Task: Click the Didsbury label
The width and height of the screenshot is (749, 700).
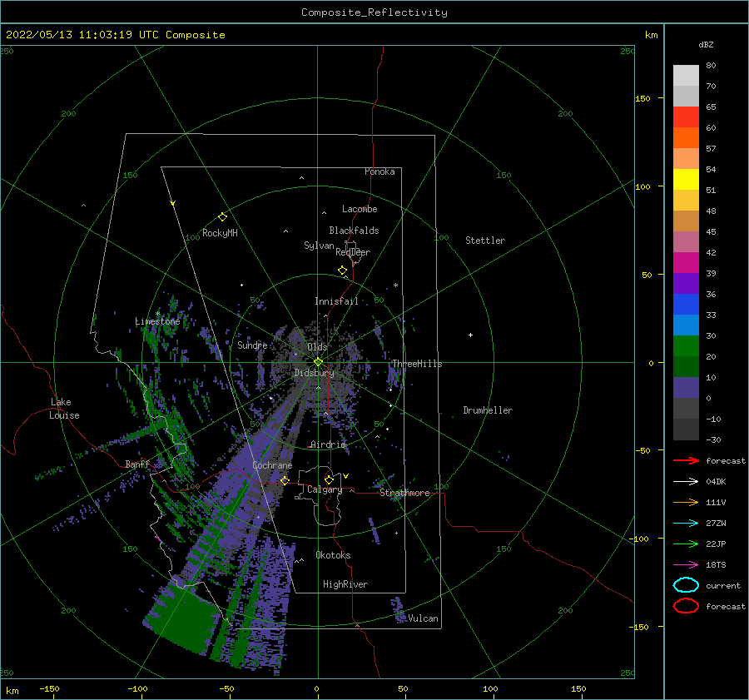Action: tap(314, 373)
